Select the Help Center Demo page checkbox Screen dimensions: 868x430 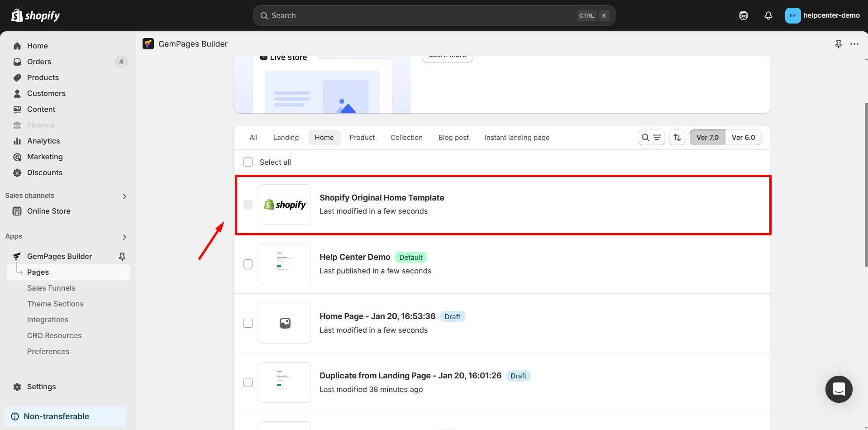tap(248, 264)
